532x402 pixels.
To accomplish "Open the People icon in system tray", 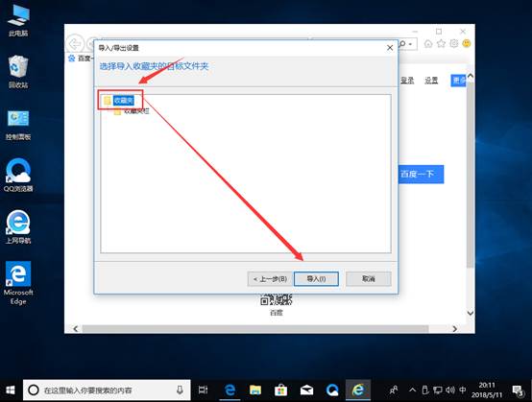I will [394, 390].
